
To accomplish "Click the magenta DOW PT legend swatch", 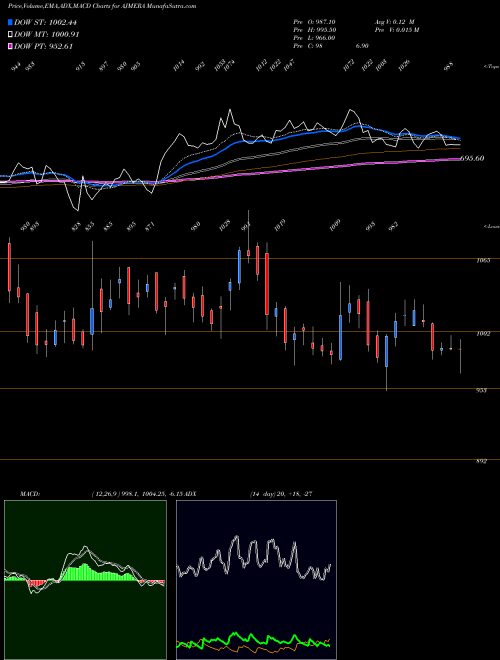I will [x=10, y=46].
